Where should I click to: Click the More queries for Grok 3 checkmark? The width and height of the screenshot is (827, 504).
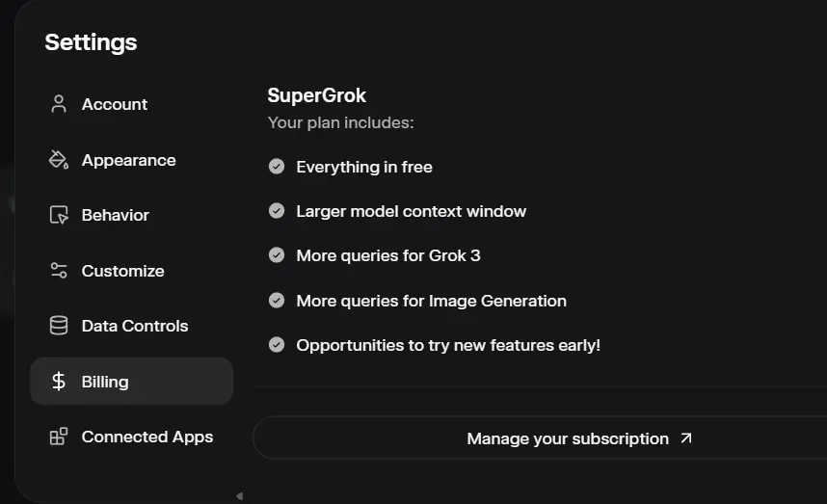(x=277, y=255)
